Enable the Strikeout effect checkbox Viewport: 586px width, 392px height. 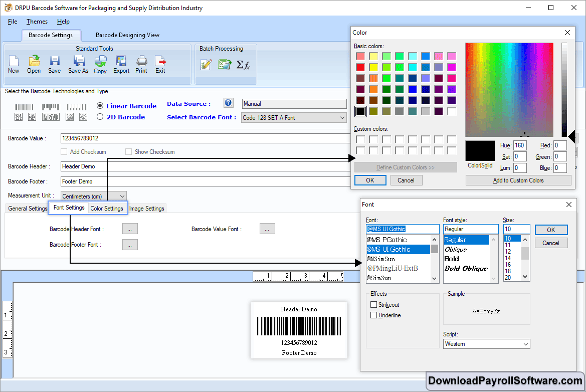click(x=373, y=305)
